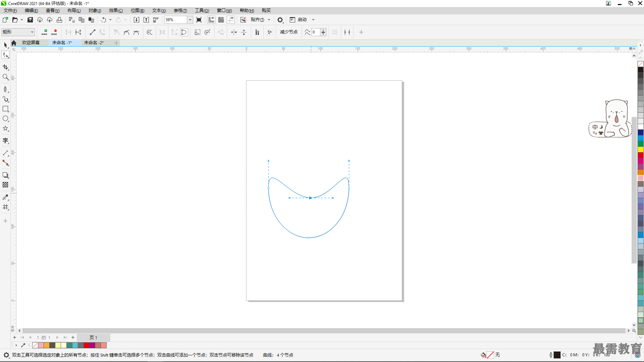
Task: Click the Print icon
Action: [59, 20]
